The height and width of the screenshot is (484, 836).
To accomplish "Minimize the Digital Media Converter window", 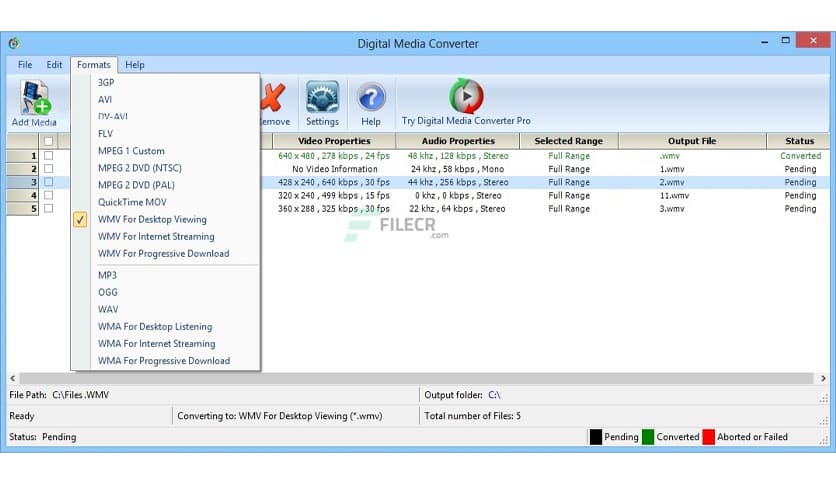I will pos(765,41).
